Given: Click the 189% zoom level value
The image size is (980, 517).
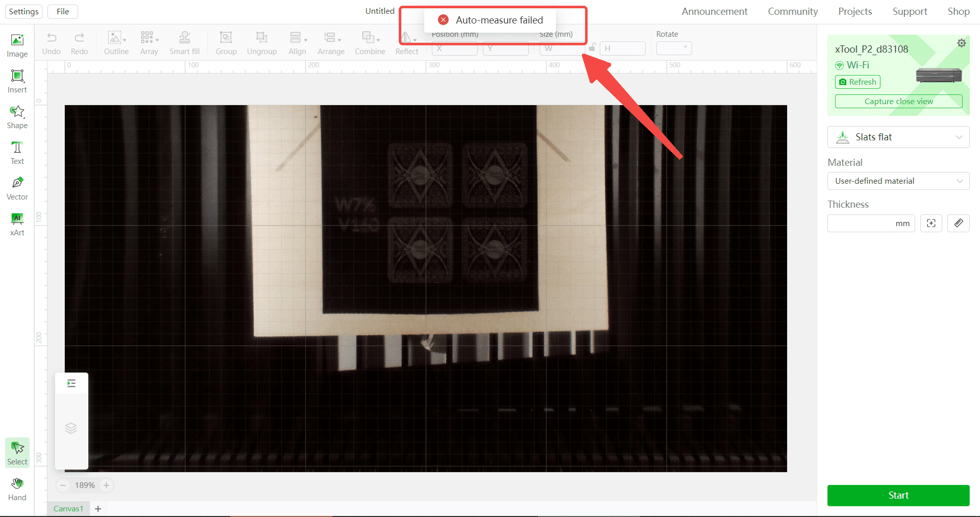Looking at the screenshot, I should pyautogui.click(x=85, y=485).
